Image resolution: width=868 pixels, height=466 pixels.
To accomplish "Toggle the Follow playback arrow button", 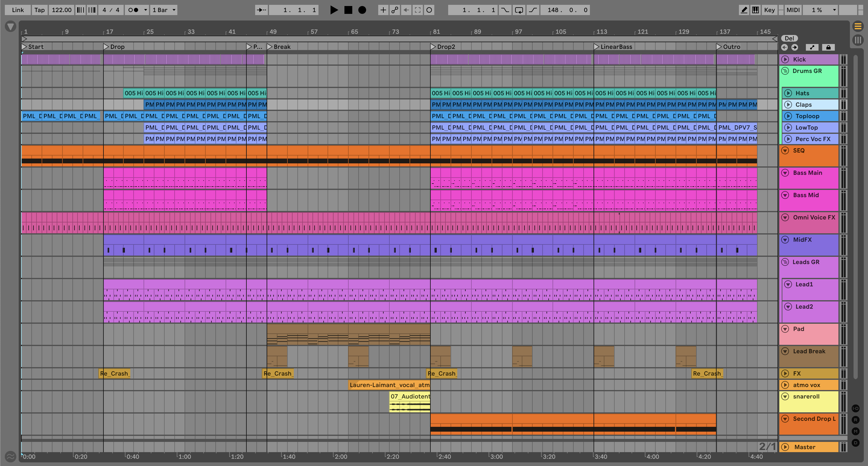I will point(261,10).
